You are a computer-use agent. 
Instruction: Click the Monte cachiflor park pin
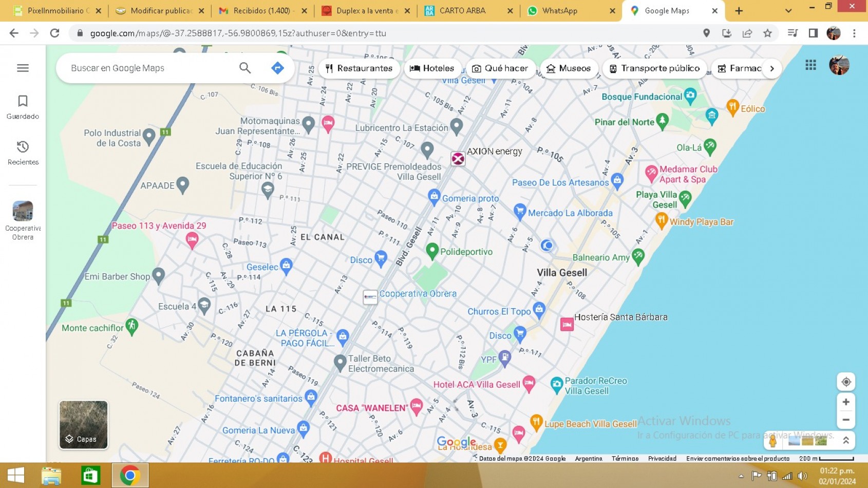click(x=132, y=326)
